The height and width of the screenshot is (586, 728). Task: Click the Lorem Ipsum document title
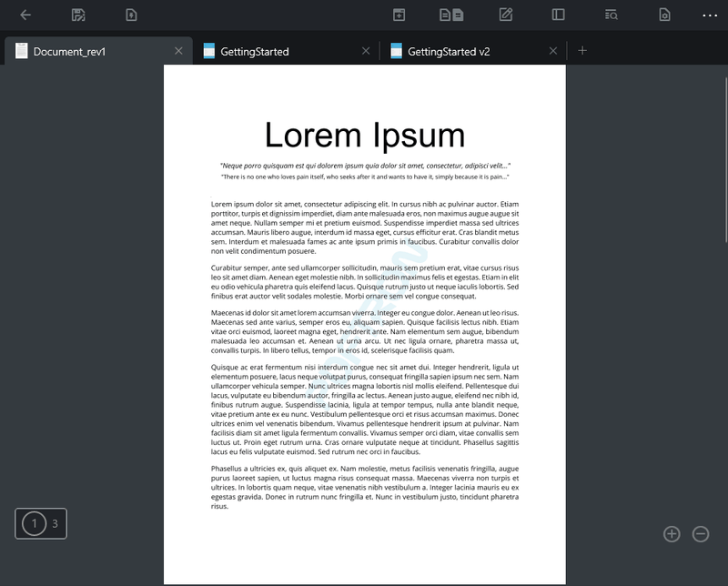tap(365, 135)
